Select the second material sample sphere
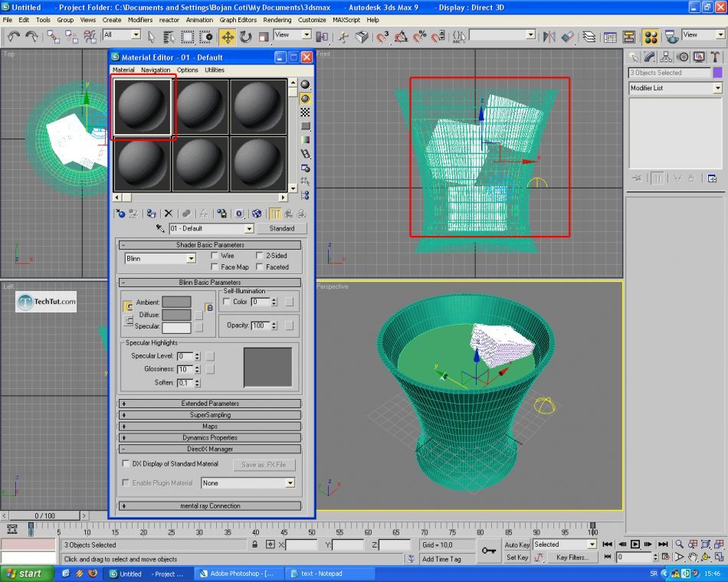Screen dimensions: 728x582 coord(201,107)
